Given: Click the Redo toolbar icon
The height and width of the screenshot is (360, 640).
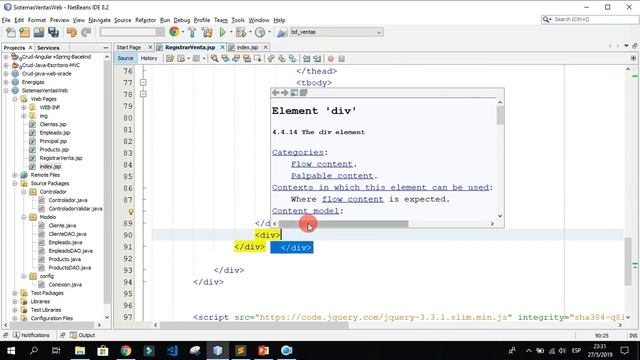Looking at the screenshot, I should pos(86,32).
